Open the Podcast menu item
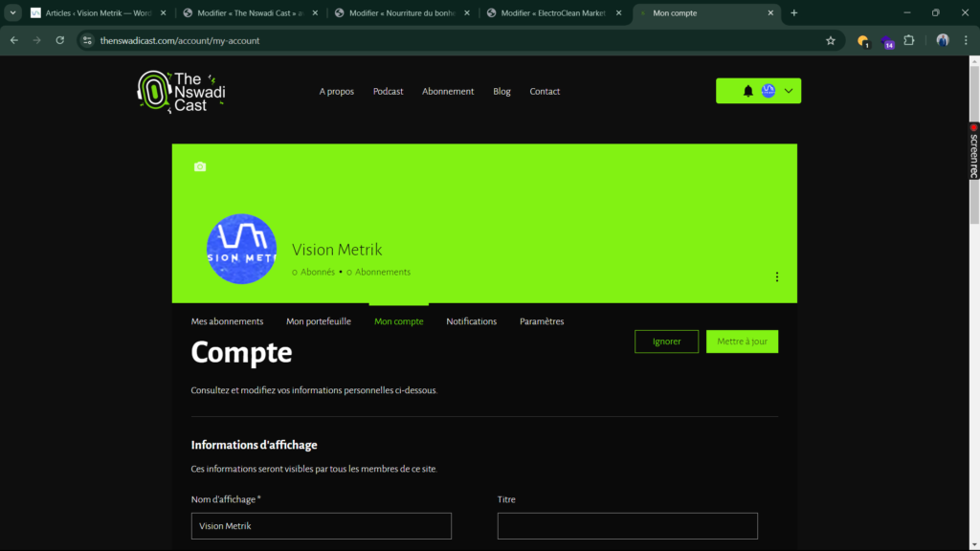Viewport: 980px width, 551px height. (389, 91)
